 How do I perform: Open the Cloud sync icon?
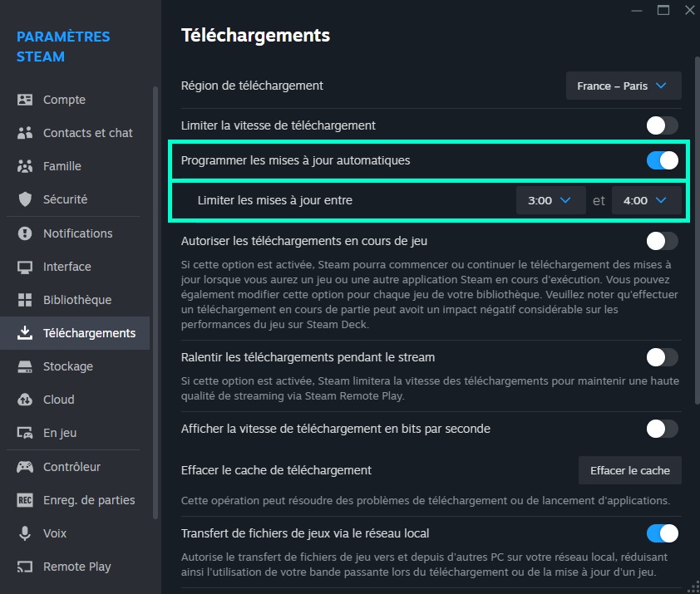(25, 400)
